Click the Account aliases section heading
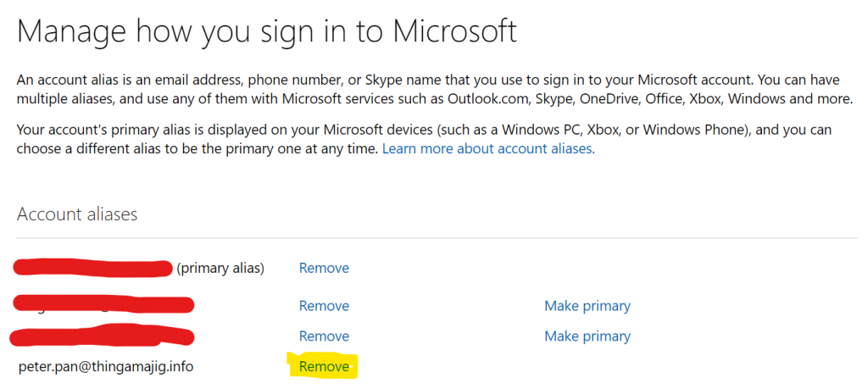The image size is (868, 389). pos(77,214)
